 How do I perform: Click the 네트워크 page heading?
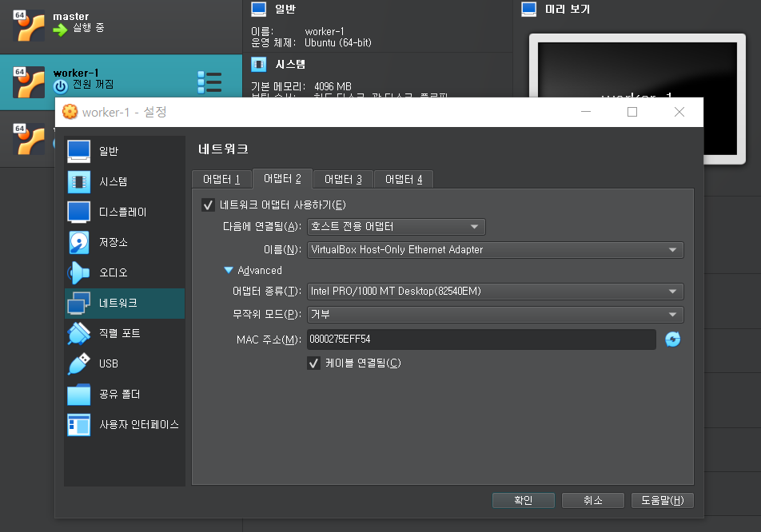click(x=223, y=149)
